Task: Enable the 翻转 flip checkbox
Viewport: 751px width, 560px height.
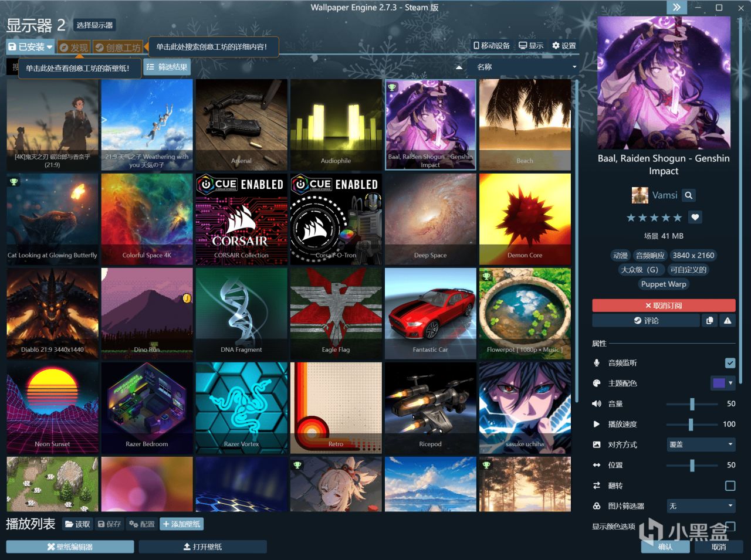Action: 730,486
